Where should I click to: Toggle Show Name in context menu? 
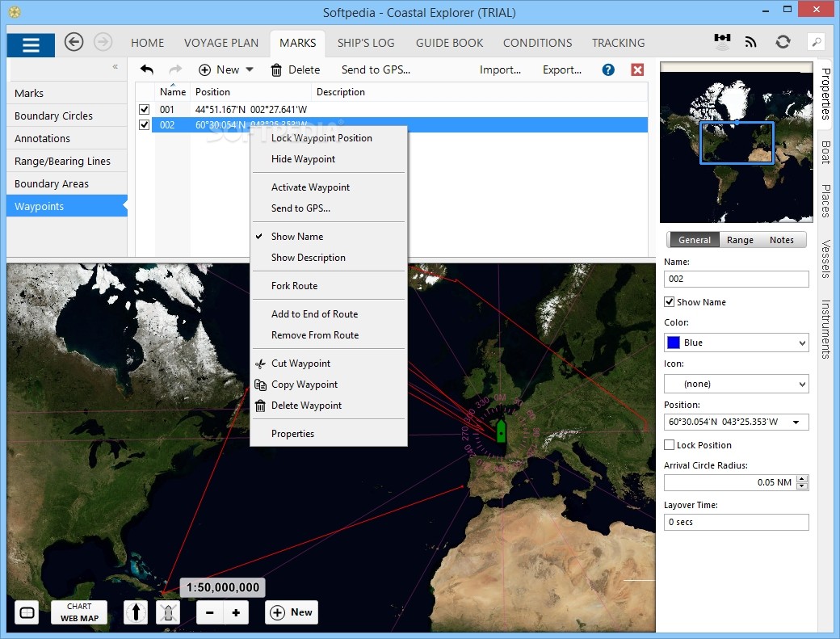(x=329, y=236)
